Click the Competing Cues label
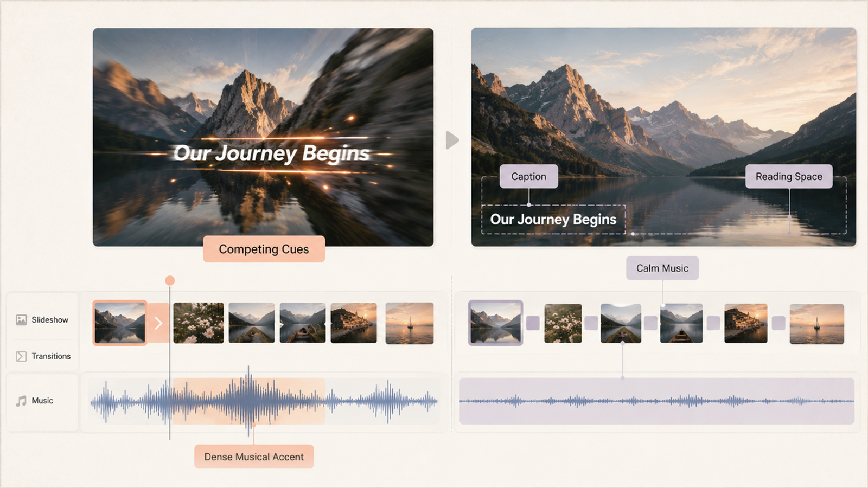Image resolution: width=868 pixels, height=488 pixels. [264, 249]
